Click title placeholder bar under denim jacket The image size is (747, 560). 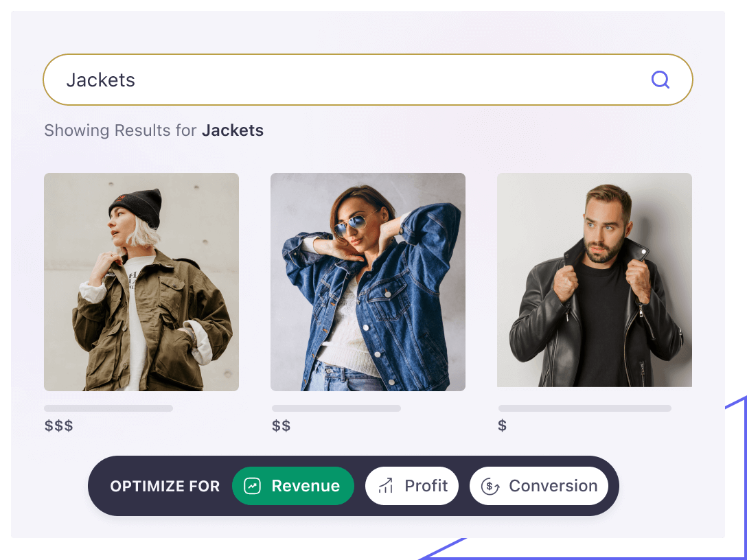(336, 408)
